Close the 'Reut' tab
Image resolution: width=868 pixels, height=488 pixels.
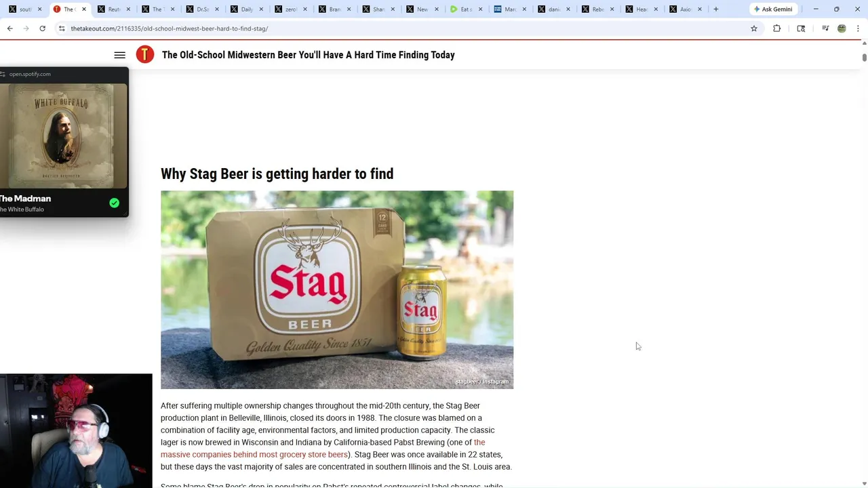click(x=128, y=9)
